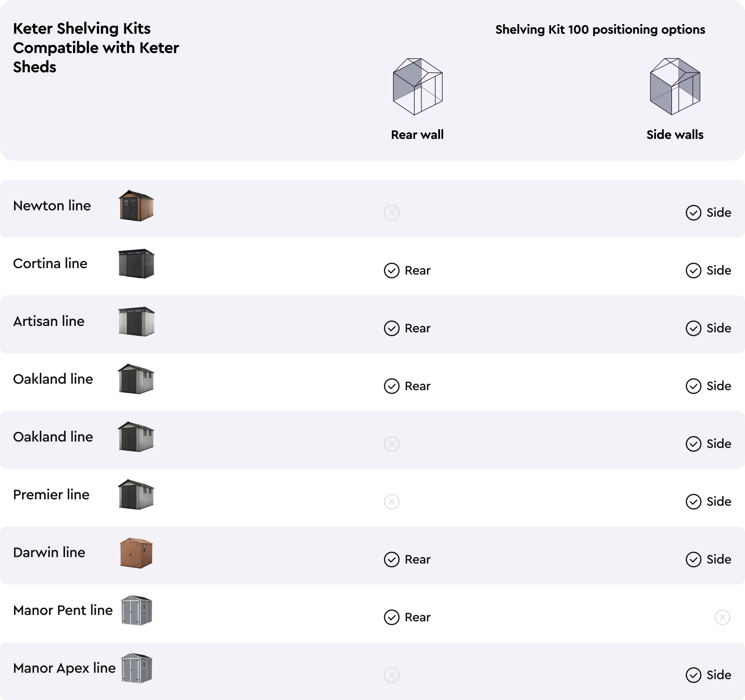Click the Artisan line shed image
Screen dimensions: 745x700
click(x=136, y=321)
